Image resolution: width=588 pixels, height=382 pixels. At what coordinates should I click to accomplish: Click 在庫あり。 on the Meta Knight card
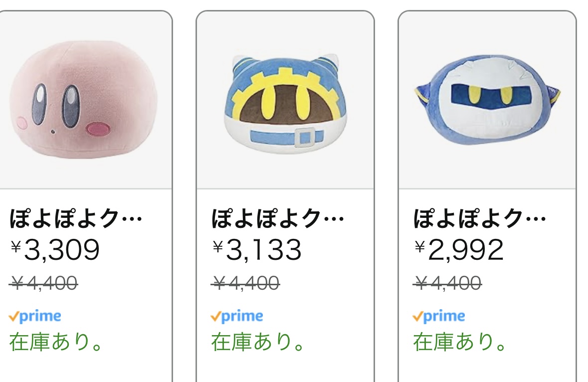point(460,342)
